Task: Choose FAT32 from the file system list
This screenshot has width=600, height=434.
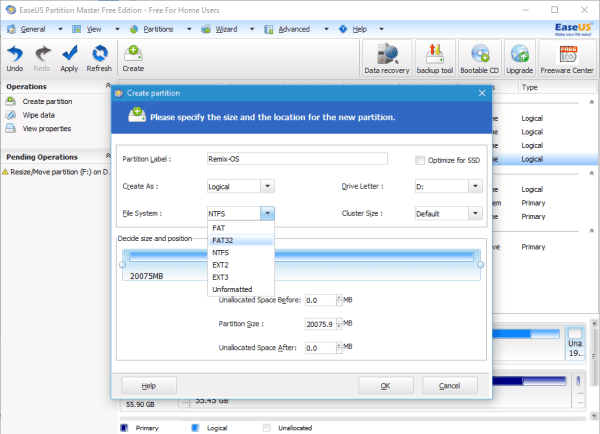Action: pyautogui.click(x=241, y=240)
